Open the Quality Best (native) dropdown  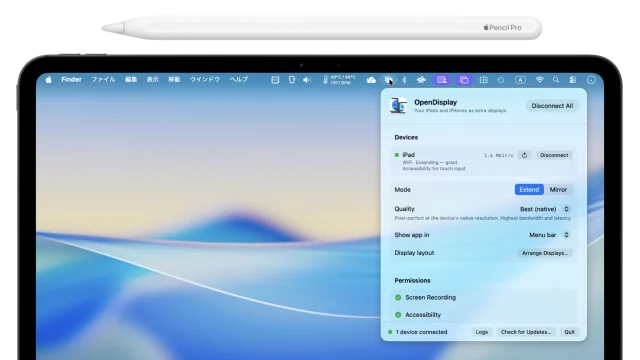544,209
